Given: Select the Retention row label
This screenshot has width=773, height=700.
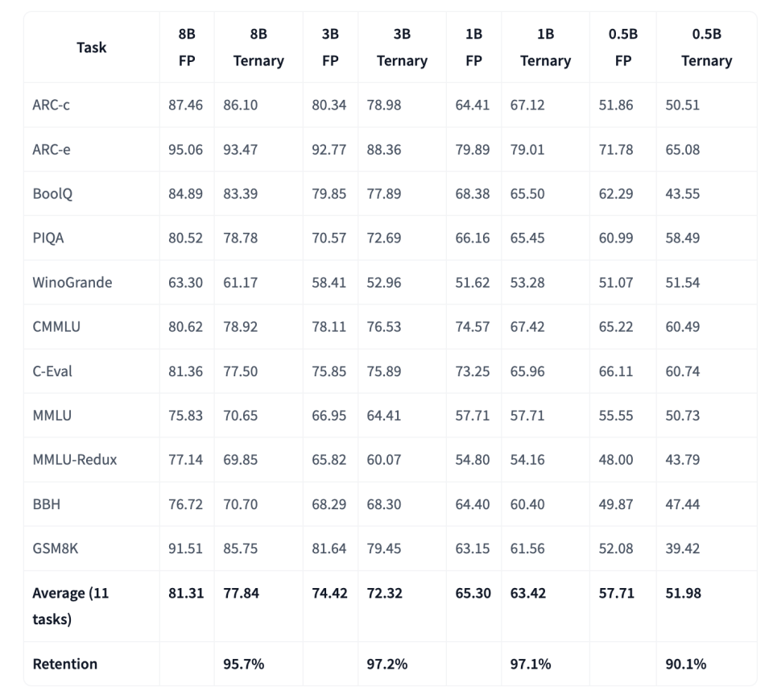Looking at the screenshot, I should click(64, 664).
